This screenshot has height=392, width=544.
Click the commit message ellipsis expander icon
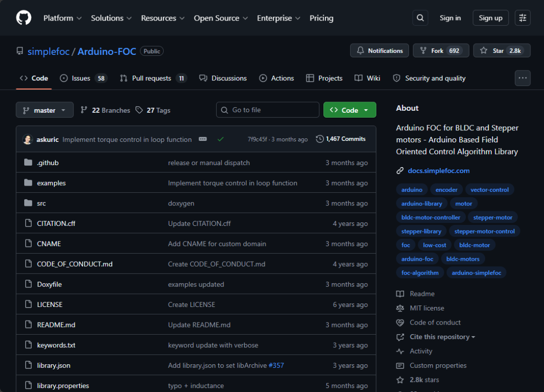click(x=202, y=139)
